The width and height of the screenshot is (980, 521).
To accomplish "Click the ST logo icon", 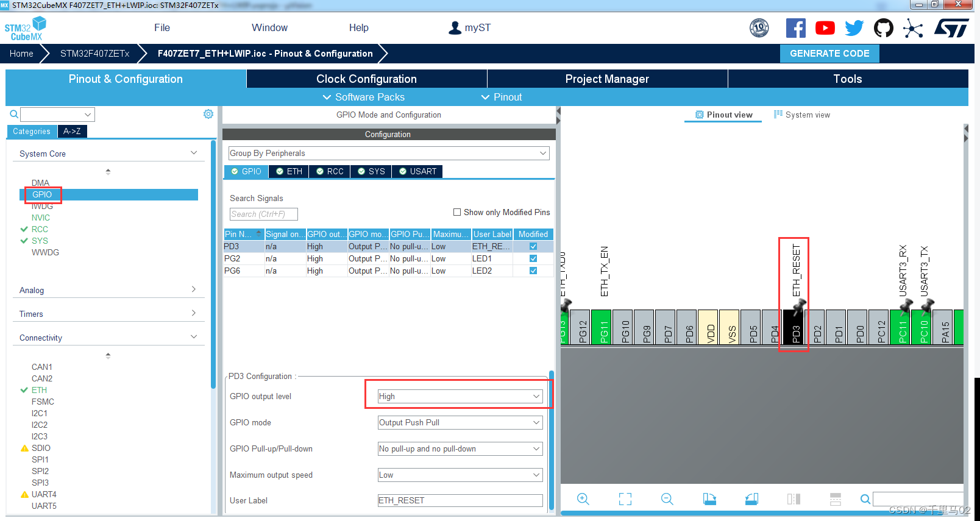I will 951,28.
